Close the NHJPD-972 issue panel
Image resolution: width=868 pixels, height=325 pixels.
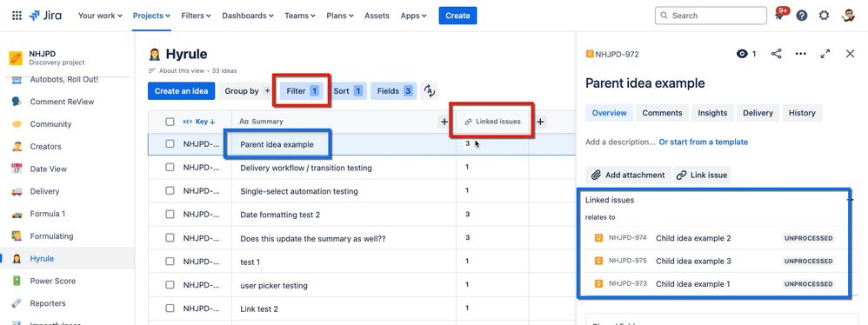click(851, 54)
